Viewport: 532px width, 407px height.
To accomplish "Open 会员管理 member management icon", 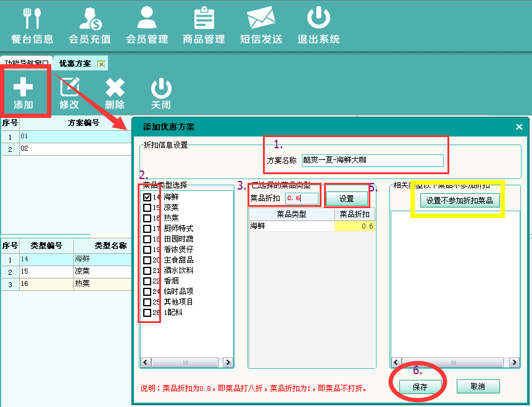I will pyautogui.click(x=146, y=19).
